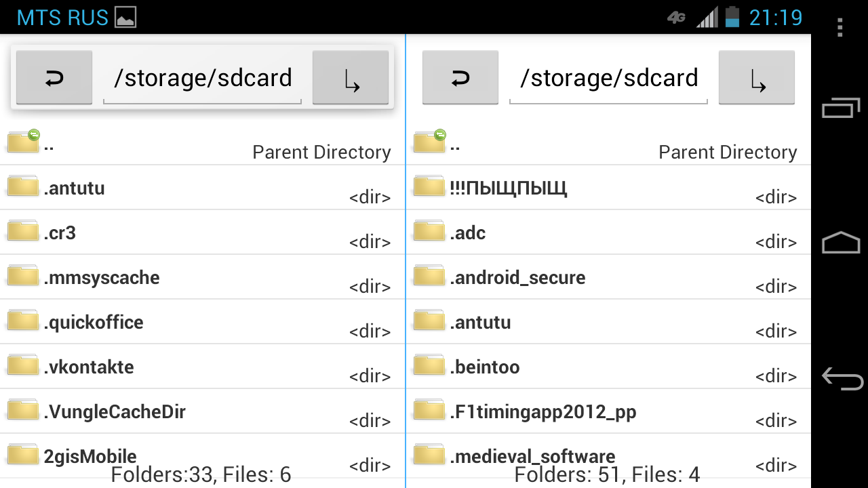Image resolution: width=868 pixels, height=488 pixels.
Task: Tap the left pane back arrow button
Action: point(54,78)
